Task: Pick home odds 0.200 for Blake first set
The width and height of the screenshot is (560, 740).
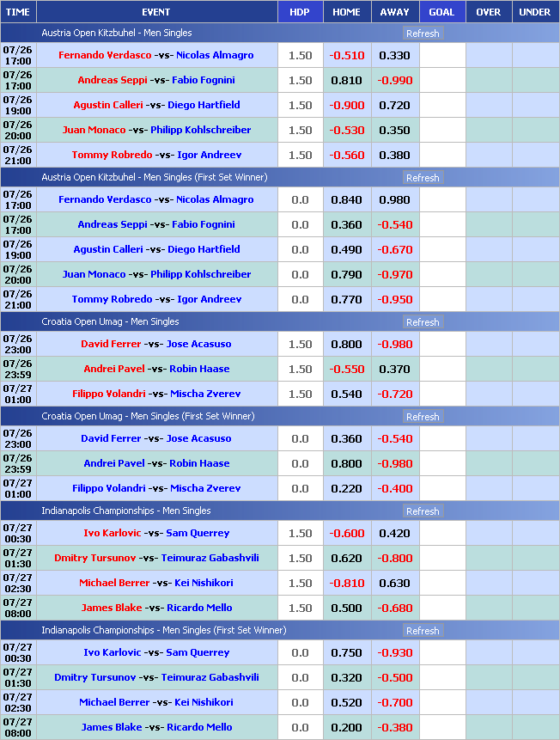Action: click(346, 727)
